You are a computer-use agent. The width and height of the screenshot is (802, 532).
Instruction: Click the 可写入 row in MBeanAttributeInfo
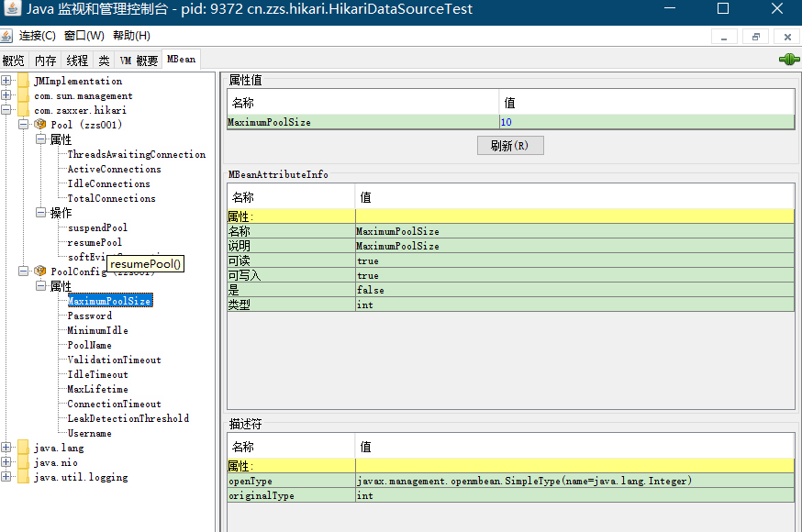tap(510, 275)
